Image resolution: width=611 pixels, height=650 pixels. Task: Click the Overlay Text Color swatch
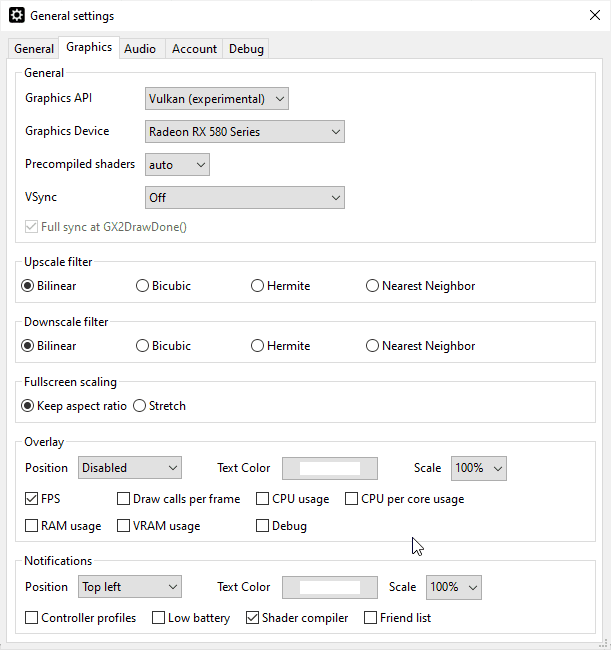[x=330, y=468]
